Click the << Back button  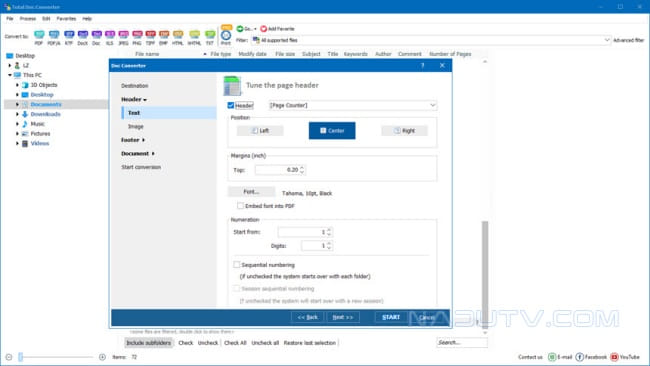click(x=308, y=317)
